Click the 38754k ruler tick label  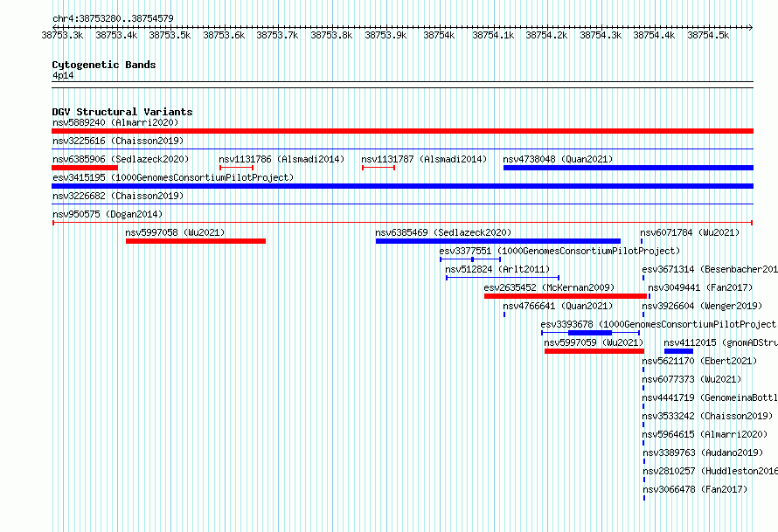tap(439, 35)
